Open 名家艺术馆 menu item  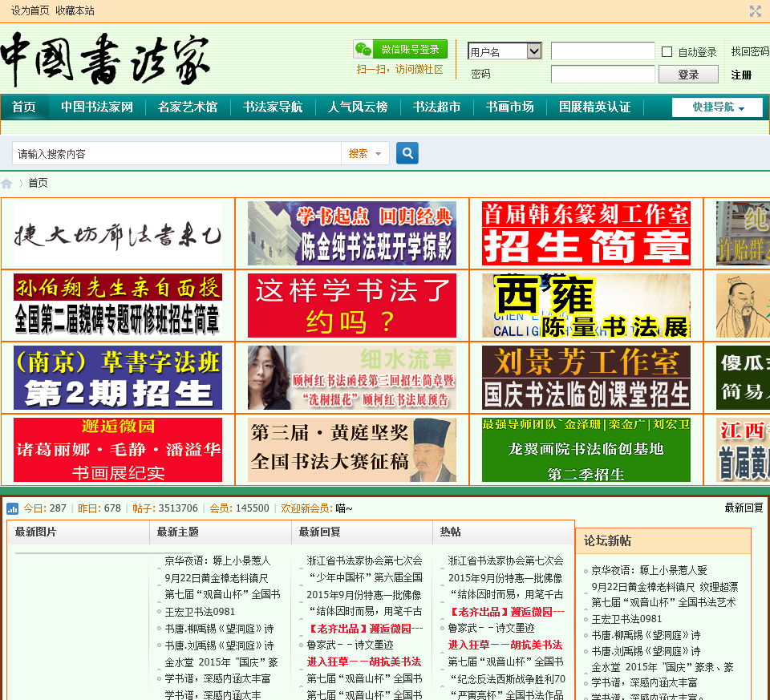[x=188, y=107]
